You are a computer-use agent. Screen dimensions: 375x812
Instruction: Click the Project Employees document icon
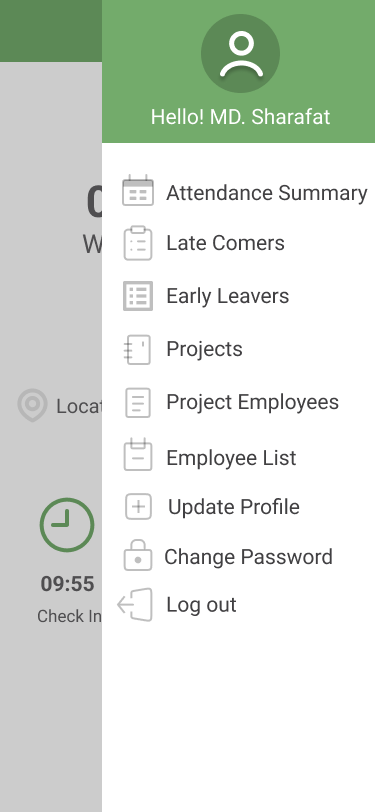click(x=138, y=403)
